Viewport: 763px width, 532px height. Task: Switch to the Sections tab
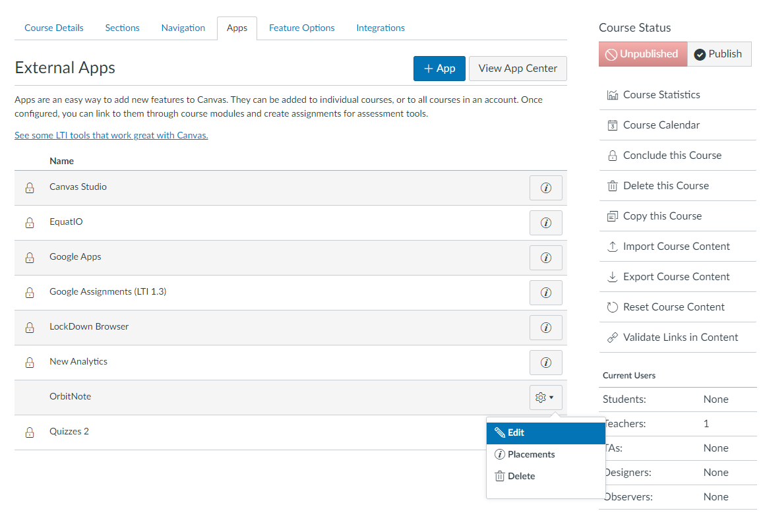click(122, 28)
